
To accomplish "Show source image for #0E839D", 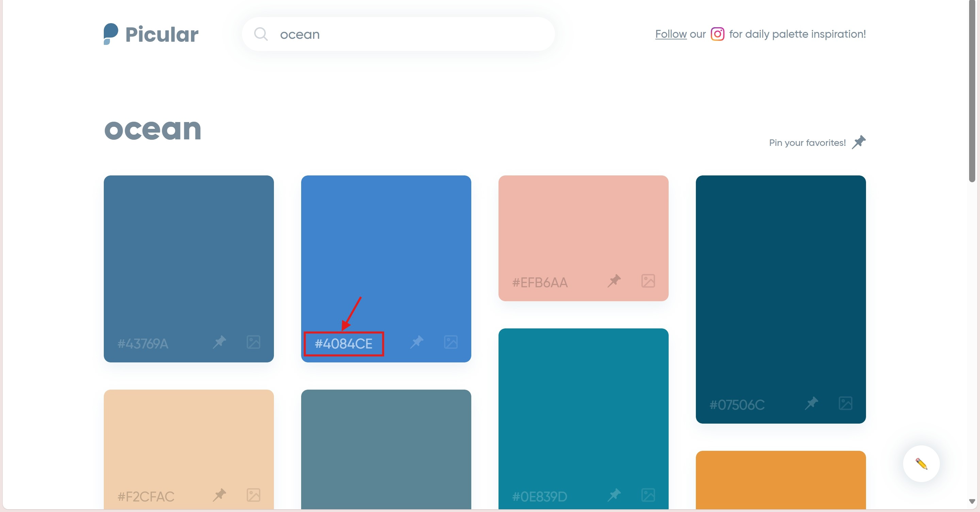I will coord(648,495).
